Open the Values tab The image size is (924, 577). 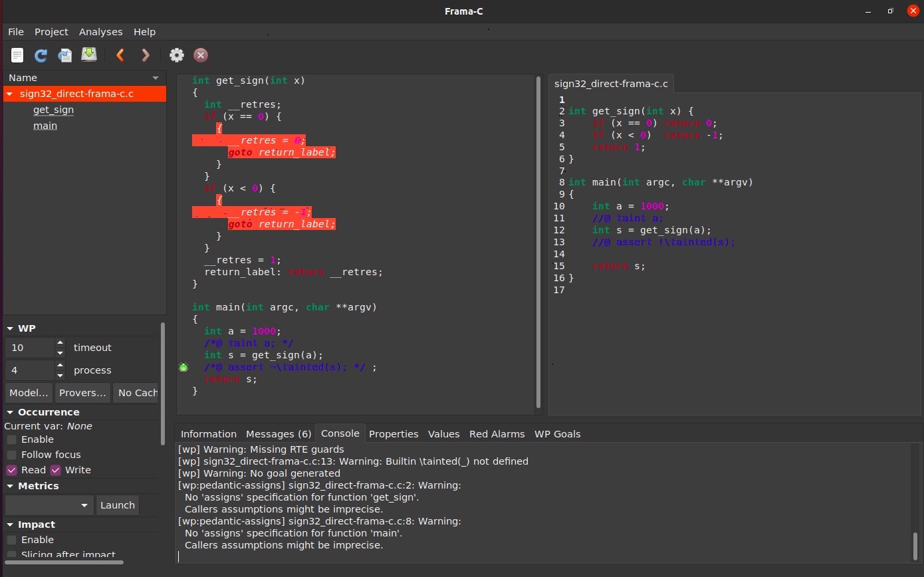tap(443, 433)
